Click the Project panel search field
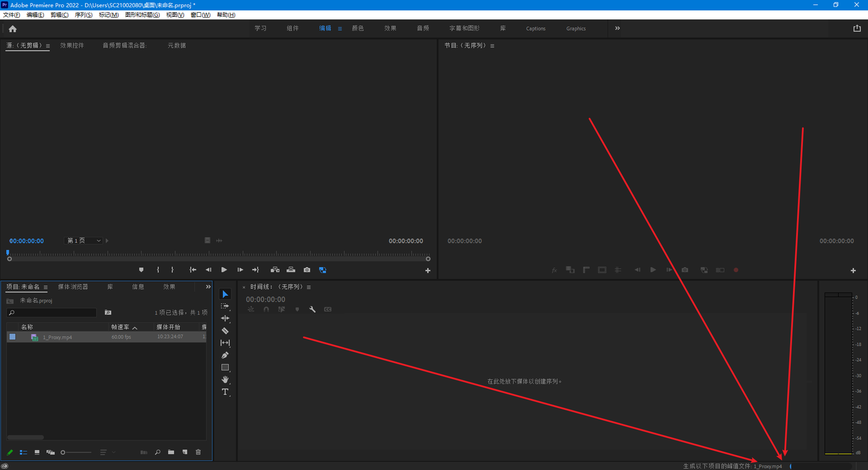 pos(54,313)
